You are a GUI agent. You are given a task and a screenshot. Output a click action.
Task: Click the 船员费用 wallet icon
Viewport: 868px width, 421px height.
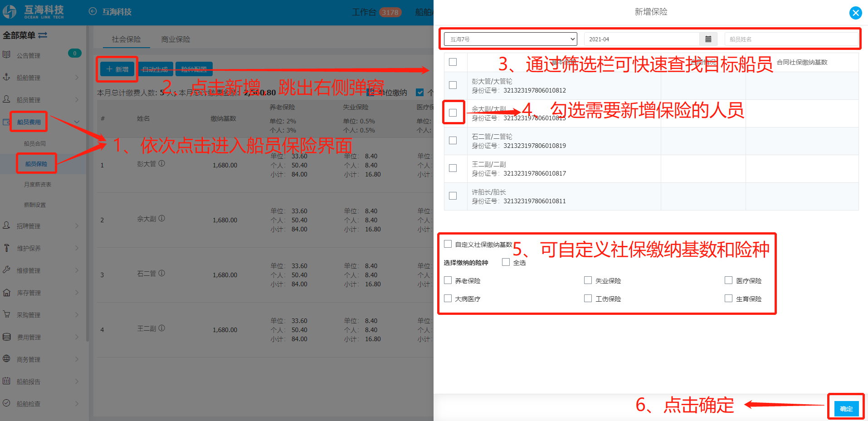6,122
